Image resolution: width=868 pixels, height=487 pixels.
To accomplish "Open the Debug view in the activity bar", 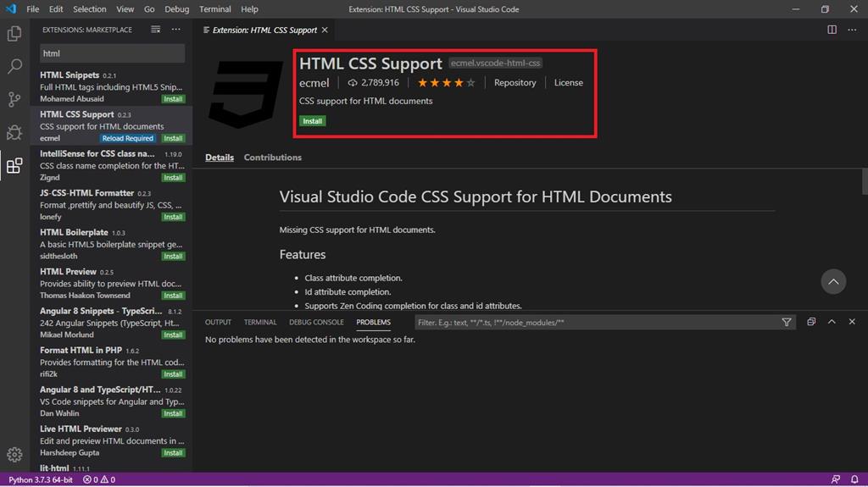I will (14, 133).
